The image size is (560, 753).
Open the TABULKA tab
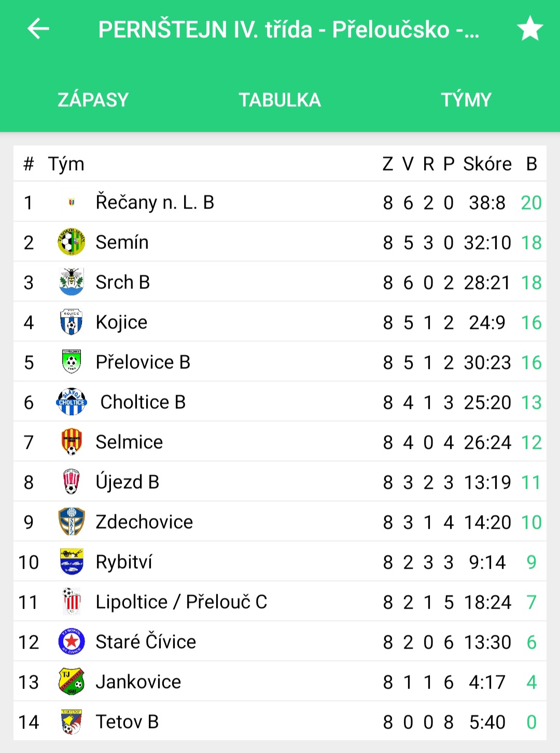click(280, 100)
